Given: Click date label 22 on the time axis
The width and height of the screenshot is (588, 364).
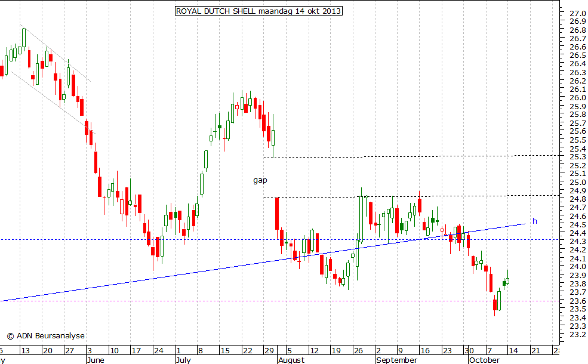Looking at the screenshot, I should tap(248, 351).
